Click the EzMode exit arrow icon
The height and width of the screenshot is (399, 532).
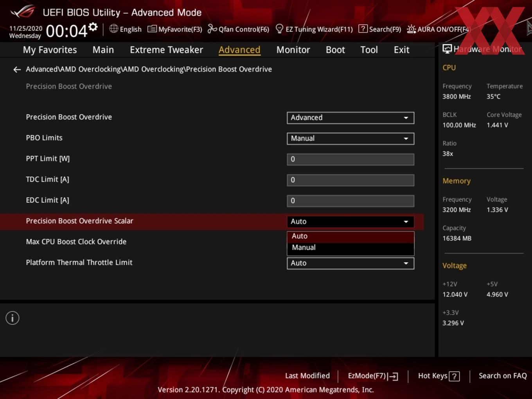[393, 376]
